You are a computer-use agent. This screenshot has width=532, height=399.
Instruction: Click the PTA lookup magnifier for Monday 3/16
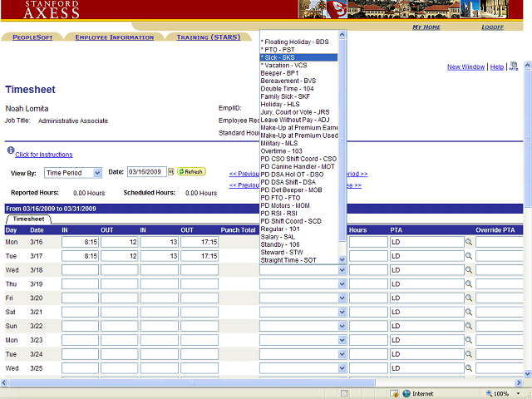[469, 242]
